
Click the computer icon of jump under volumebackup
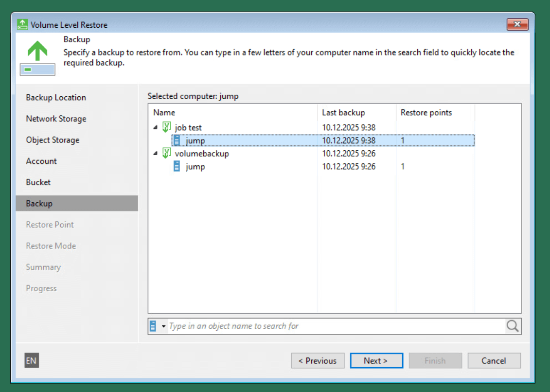point(177,167)
